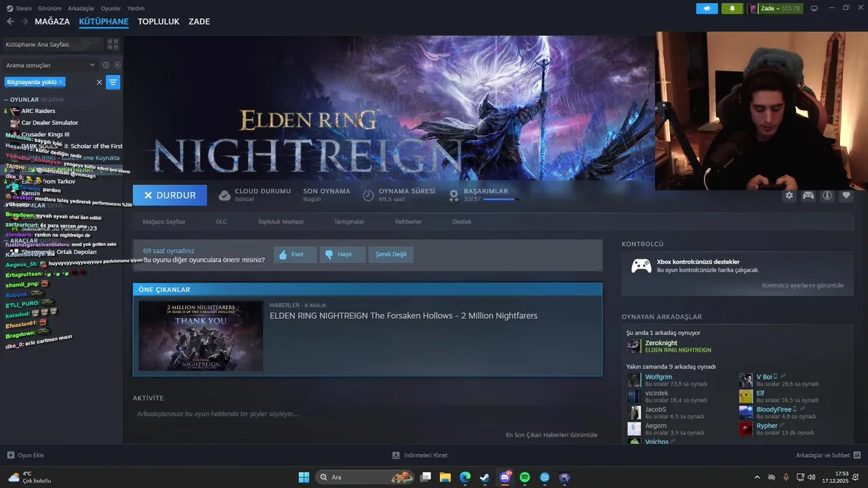Open game settings gear icon
The height and width of the screenshot is (488, 868).
(x=789, y=195)
